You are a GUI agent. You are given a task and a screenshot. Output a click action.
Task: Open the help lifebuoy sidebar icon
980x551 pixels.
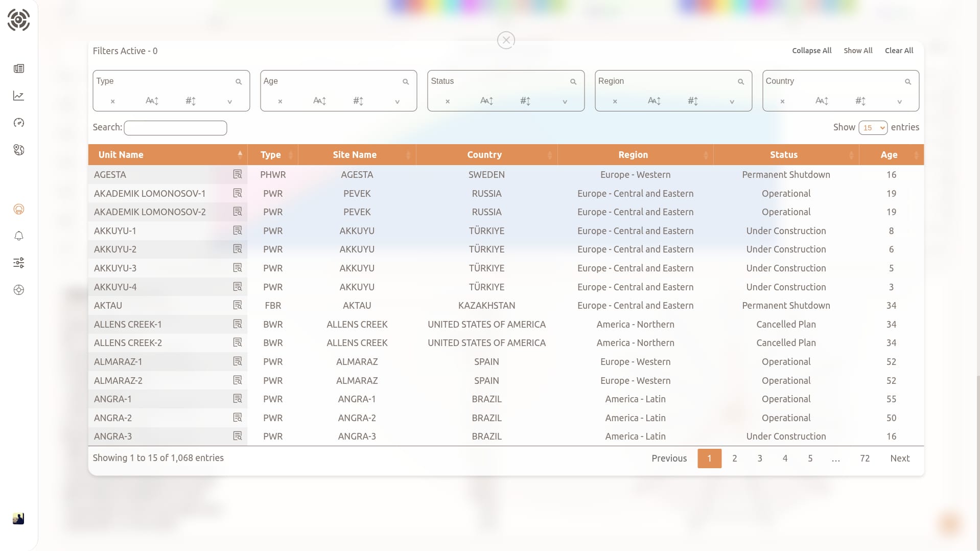click(x=19, y=290)
